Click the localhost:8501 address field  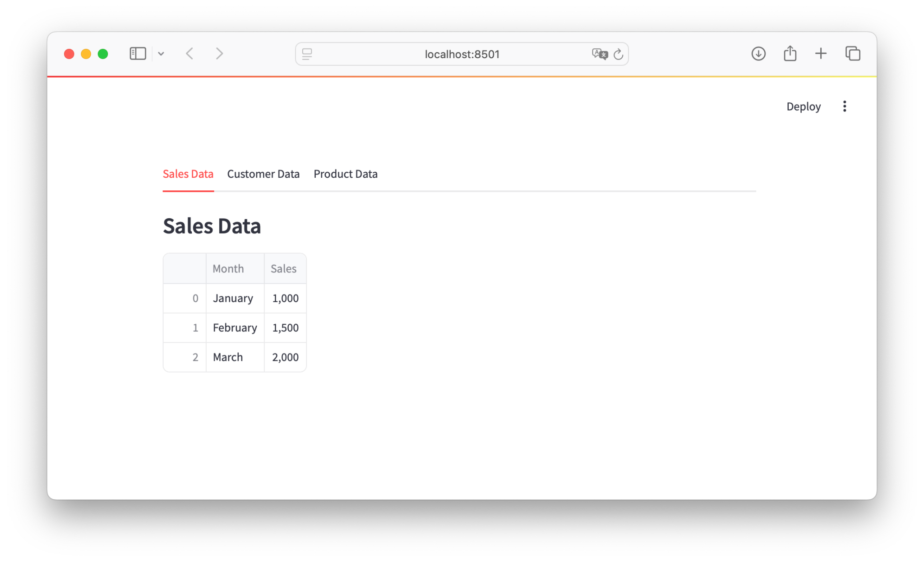tap(462, 54)
